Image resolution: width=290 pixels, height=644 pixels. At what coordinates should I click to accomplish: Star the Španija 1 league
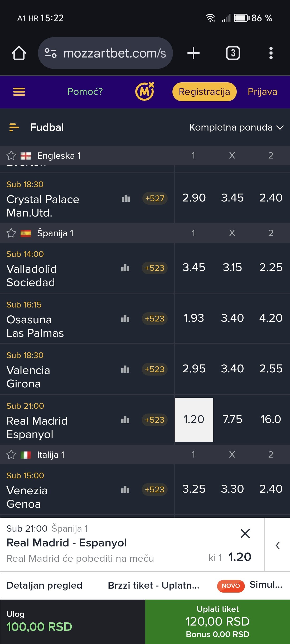[11, 233]
